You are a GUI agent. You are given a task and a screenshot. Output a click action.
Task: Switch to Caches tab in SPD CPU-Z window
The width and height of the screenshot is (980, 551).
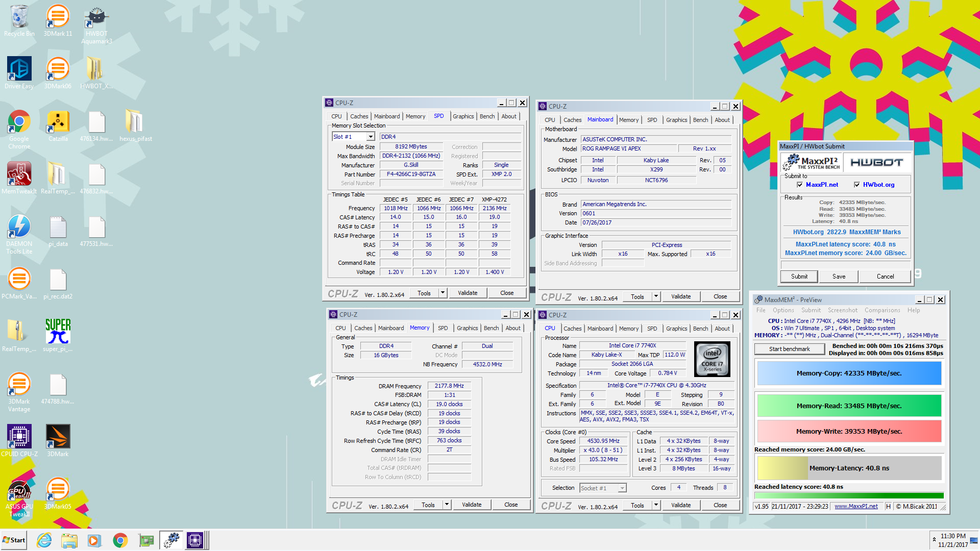tap(359, 116)
